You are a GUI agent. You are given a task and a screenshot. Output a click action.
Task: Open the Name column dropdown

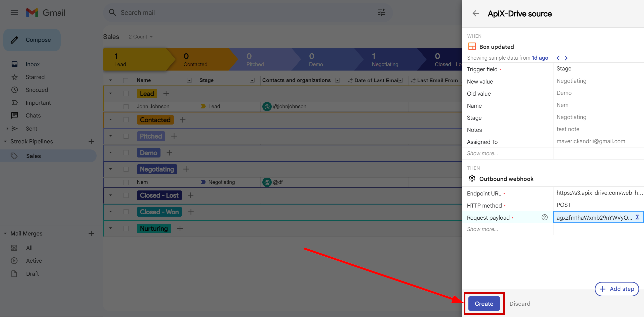point(189,80)
